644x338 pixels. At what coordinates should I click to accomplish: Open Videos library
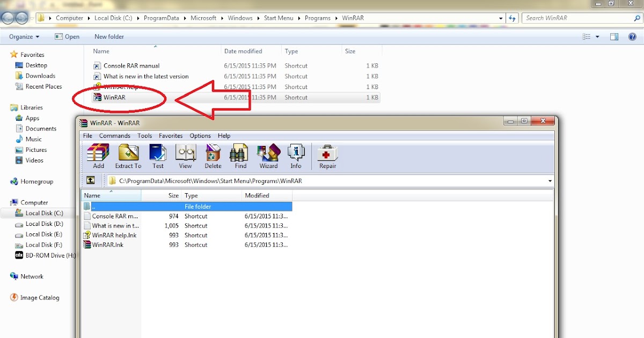(x=29, y=160)
